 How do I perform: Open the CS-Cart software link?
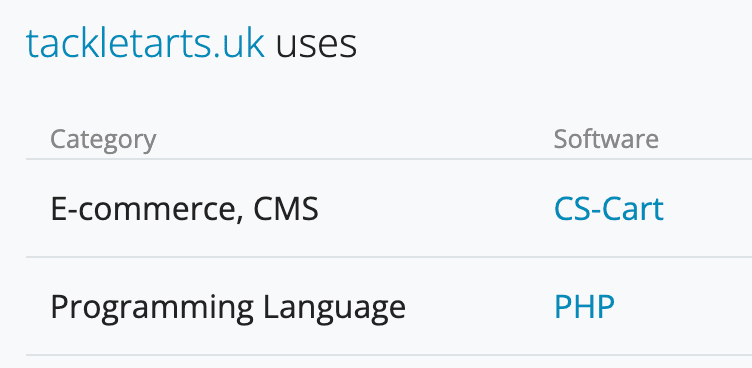click(609, 209)
